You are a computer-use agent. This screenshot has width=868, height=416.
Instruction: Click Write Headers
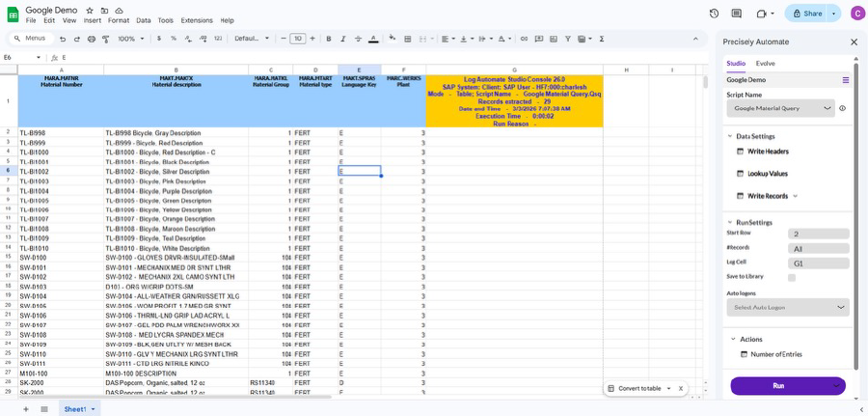click(768, 152)
